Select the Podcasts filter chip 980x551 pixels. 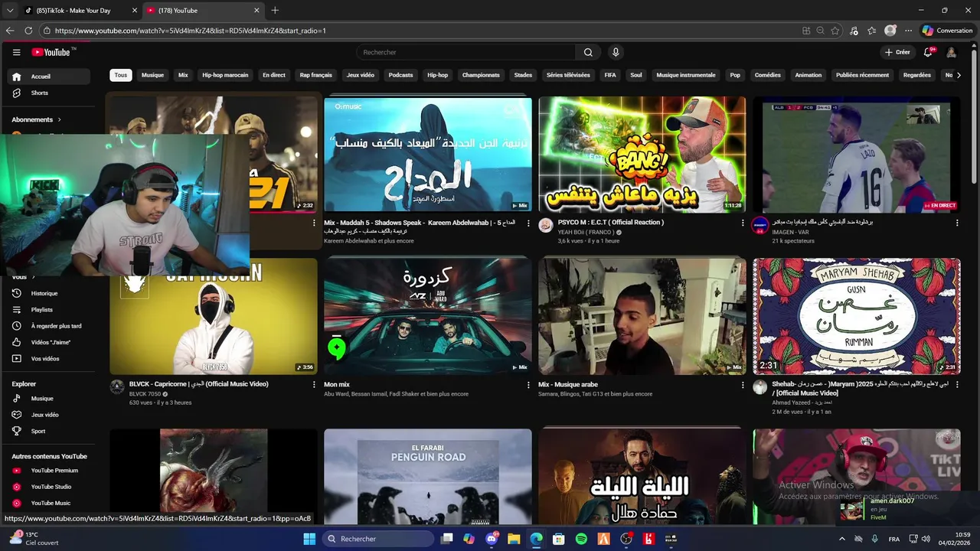tap(400, 75)
